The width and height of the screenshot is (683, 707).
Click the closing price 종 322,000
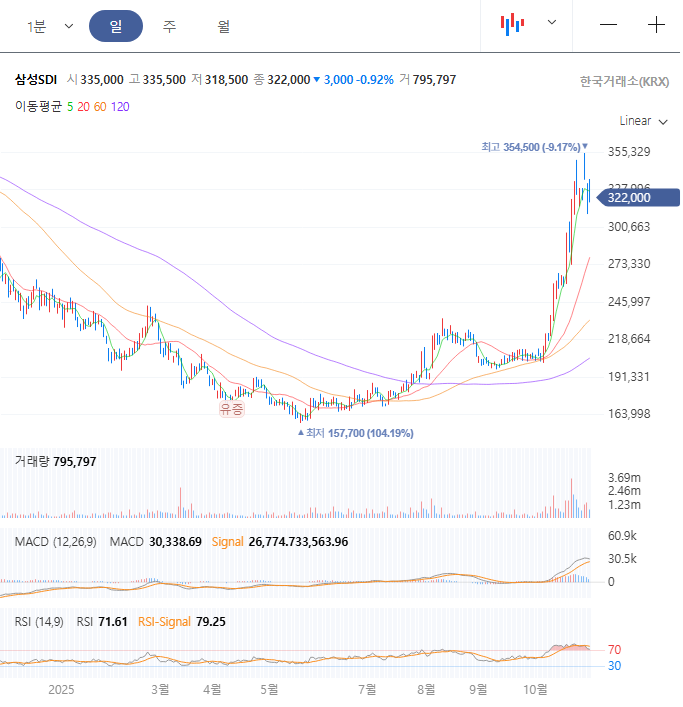(x=282, y=80)
